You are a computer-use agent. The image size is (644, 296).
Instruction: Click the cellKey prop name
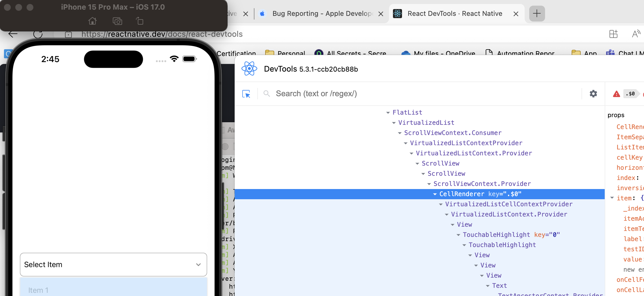629,157
